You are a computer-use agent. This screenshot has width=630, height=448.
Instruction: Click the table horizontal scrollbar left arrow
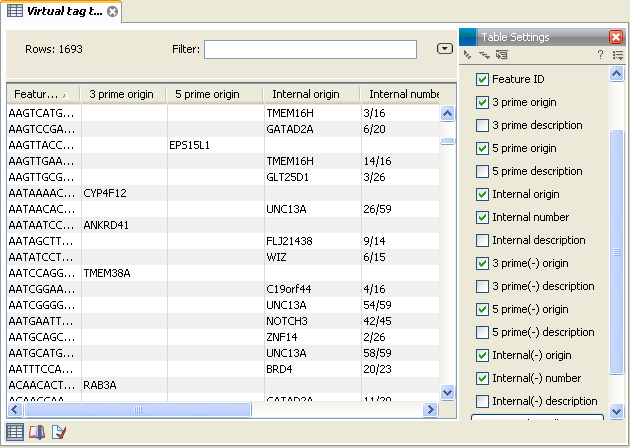click(15, 409)
